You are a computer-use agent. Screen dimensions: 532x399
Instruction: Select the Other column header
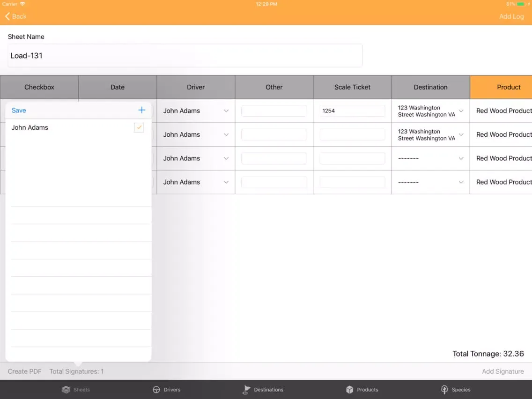coord(274,87)
